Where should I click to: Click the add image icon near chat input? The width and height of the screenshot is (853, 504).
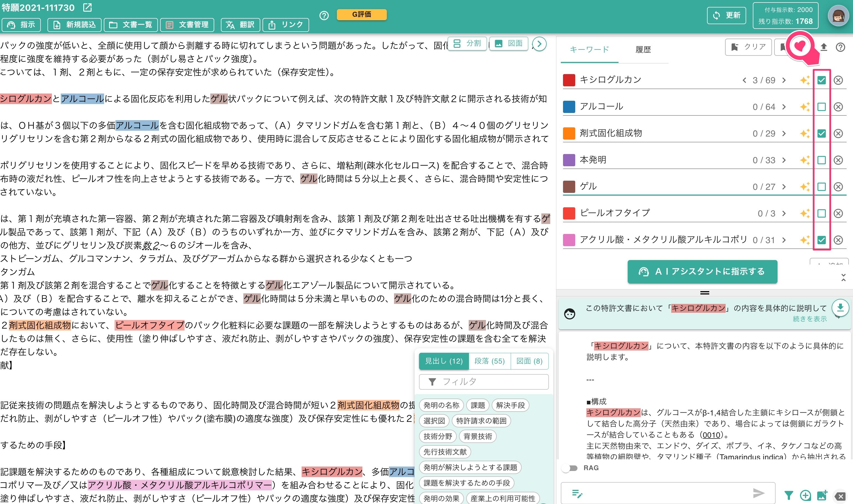[x=822, y=495]
